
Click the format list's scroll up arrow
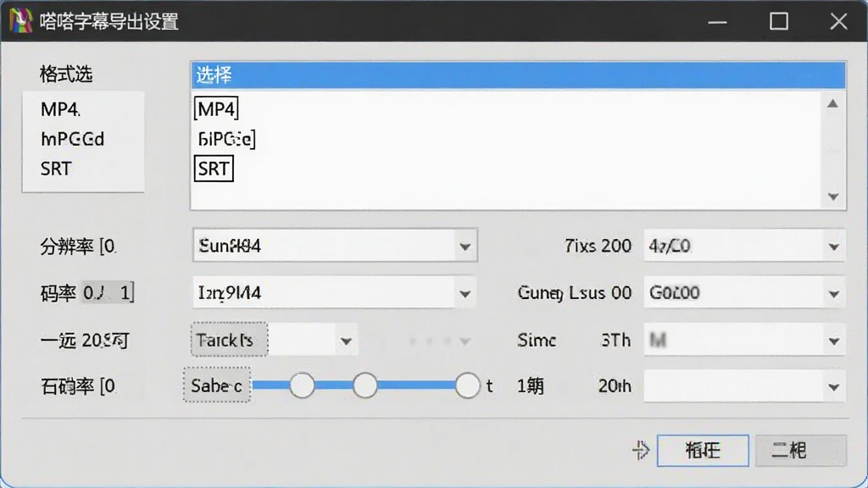(832, 103)
